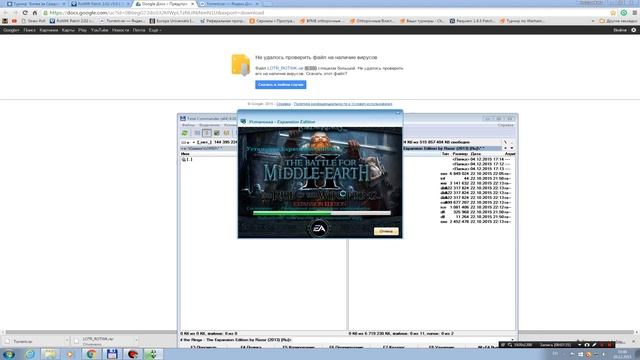Open Новости in the Google bar
This screenshot has height=360, width=640.
click(x=120, y=30)
